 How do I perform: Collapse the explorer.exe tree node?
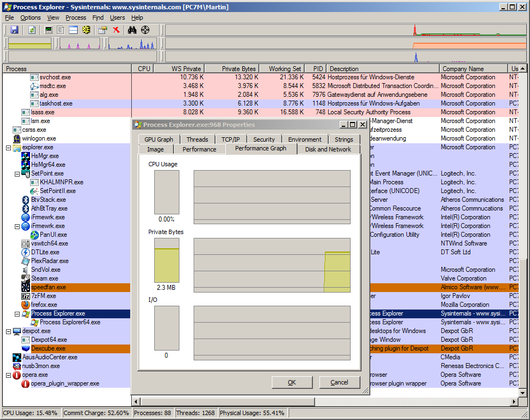point(8,148)
